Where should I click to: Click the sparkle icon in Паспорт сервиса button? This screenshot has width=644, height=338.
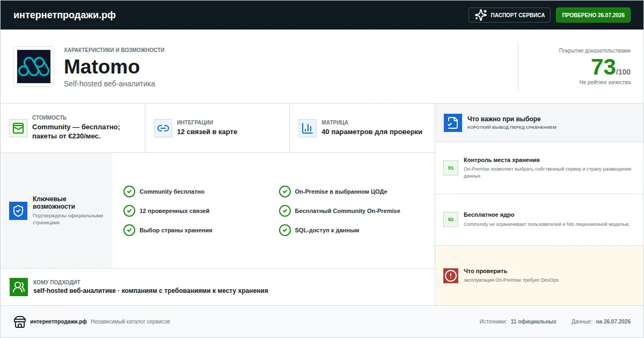coord(480,15)
